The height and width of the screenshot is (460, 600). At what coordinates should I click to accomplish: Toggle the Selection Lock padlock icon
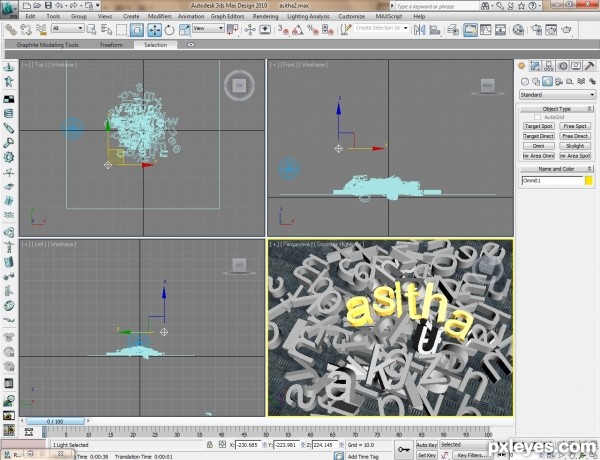click(x=210, y=445)
